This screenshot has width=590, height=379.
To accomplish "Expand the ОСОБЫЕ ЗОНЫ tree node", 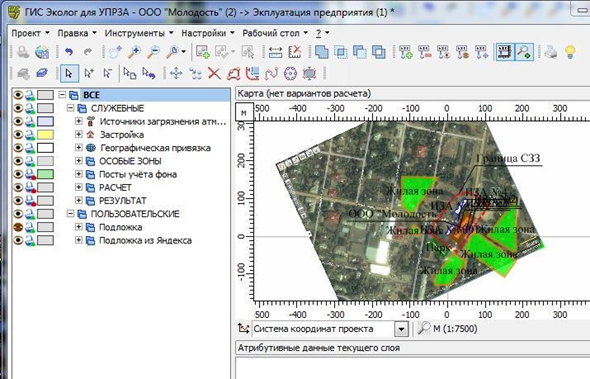I will point(79,161).
